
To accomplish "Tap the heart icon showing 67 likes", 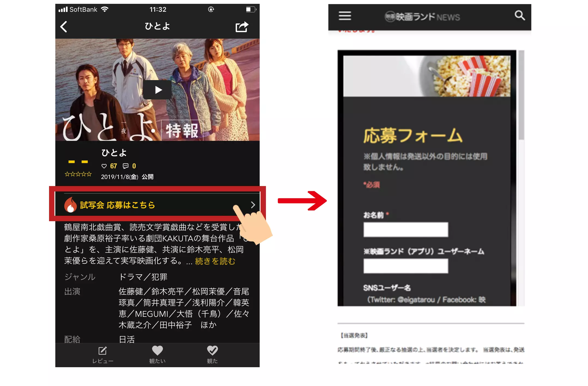I will (x=104, y=166).
